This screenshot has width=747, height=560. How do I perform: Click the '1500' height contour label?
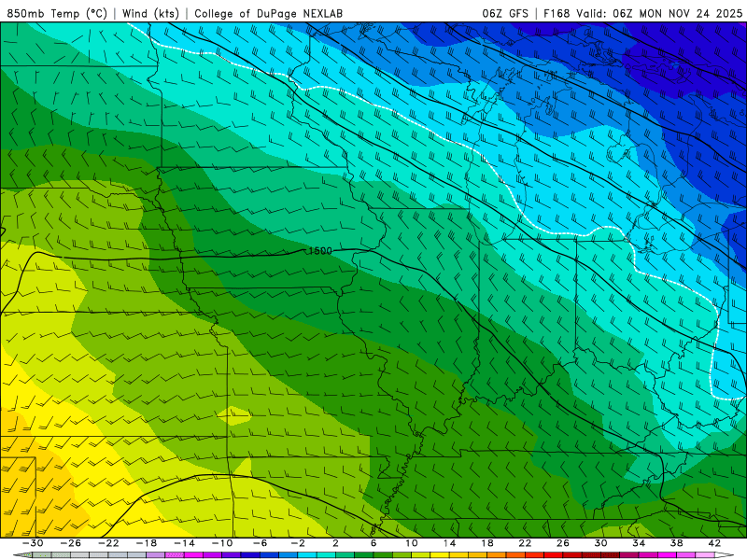[320, 250]
